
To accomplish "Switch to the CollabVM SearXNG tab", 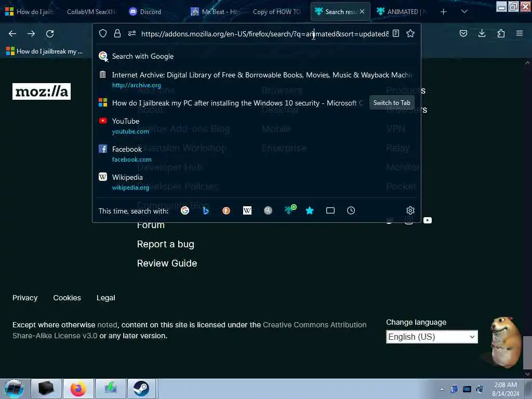I will coord(91,11).
